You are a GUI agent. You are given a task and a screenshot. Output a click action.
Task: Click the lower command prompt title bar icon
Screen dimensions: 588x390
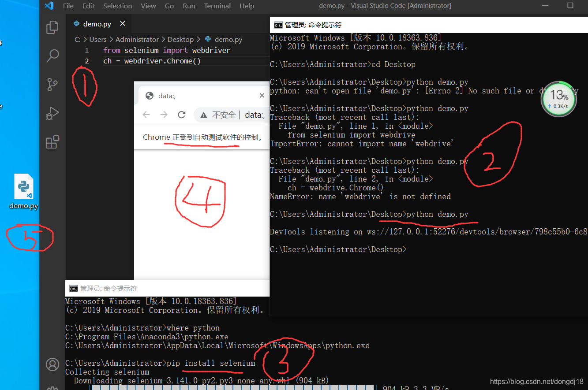74,288
